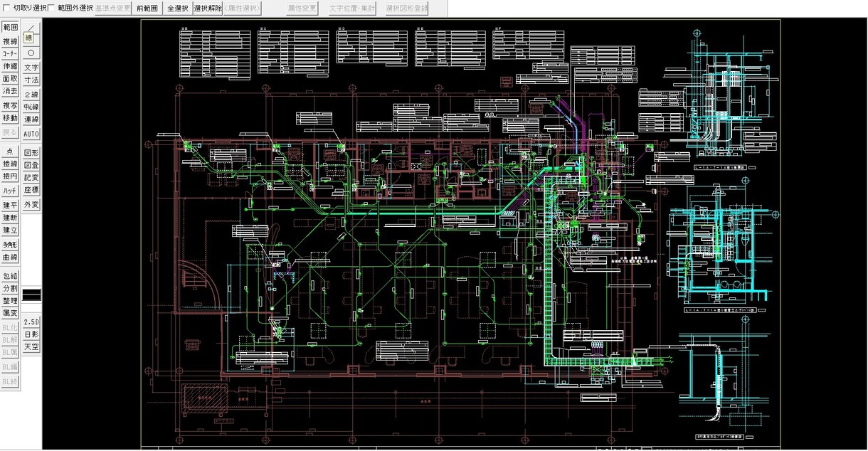Click the BL終 block finish button
The height and width of the screenshot is (451, 868).
[10, 381]
